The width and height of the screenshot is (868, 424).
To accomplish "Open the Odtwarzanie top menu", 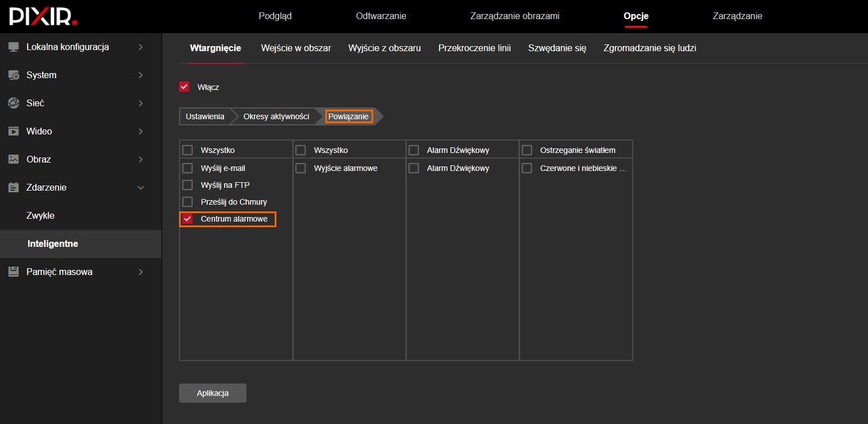I will [x=381, y=16].
